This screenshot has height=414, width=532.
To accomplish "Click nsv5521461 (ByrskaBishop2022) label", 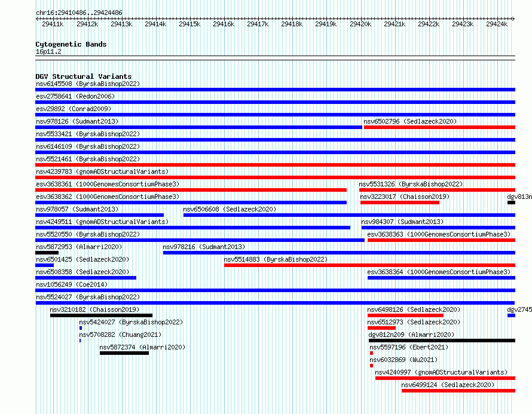I will point(88,159).
